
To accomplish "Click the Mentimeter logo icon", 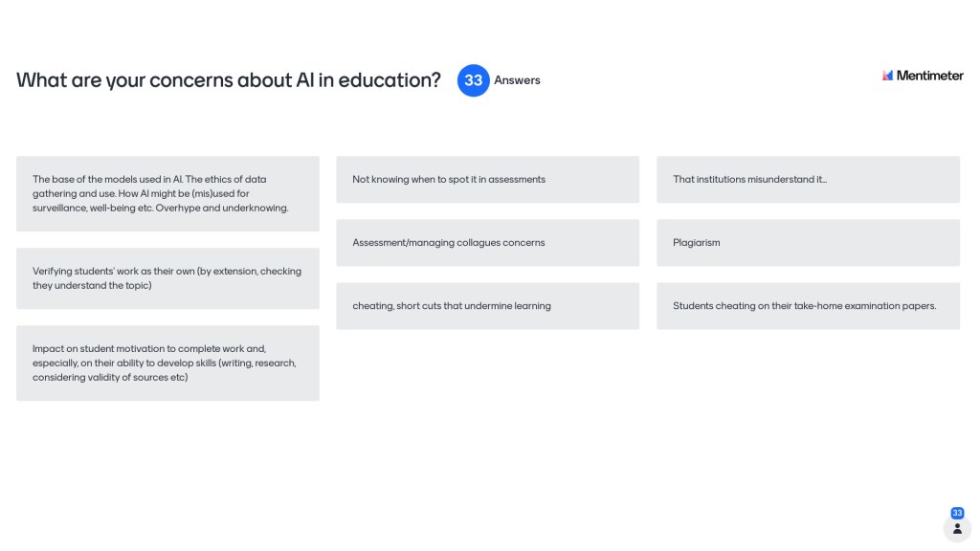I will click(887, 76).
